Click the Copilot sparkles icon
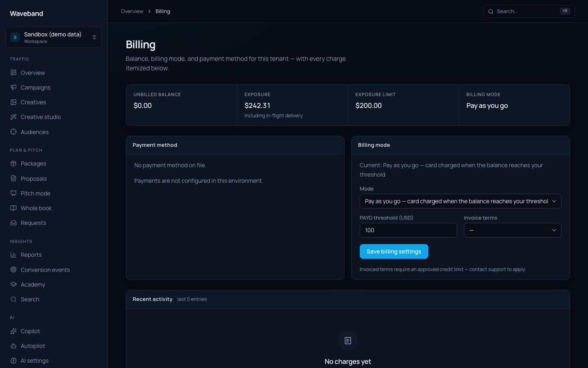Image resolution: width=588 pixels, height=368 pixels. point(13,331)
